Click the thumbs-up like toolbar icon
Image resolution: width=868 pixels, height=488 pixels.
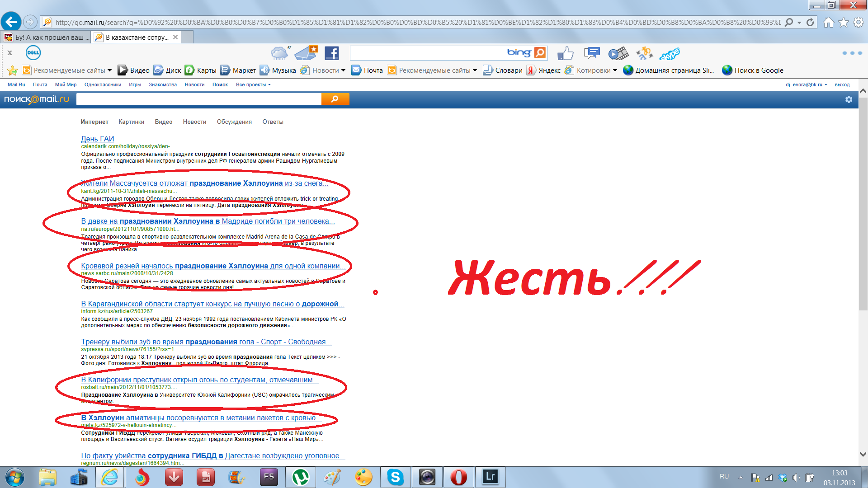565,53
